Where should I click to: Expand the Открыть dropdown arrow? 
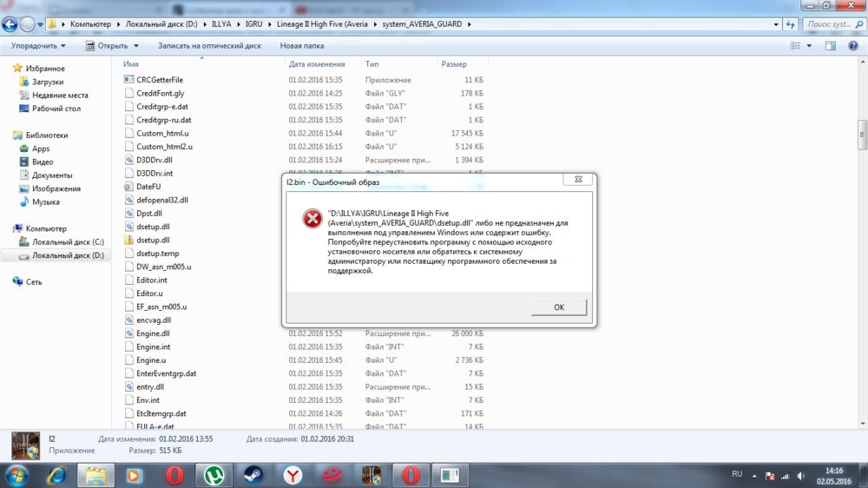[x=135, y=46]
